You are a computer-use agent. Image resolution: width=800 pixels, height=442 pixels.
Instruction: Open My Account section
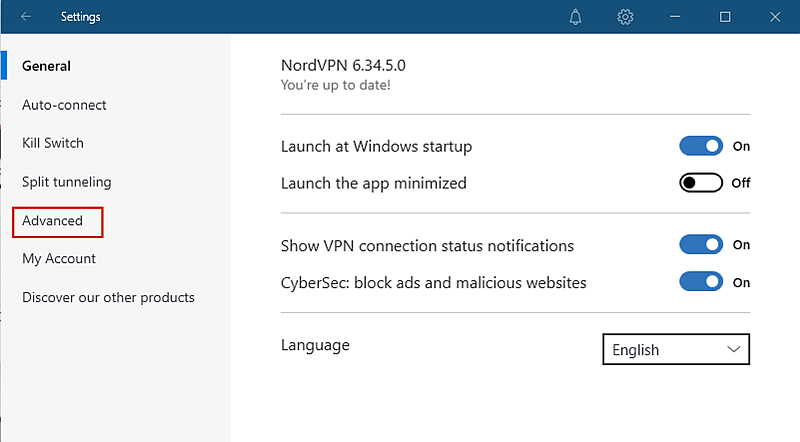pyautogui.click(x=59, y=259)
